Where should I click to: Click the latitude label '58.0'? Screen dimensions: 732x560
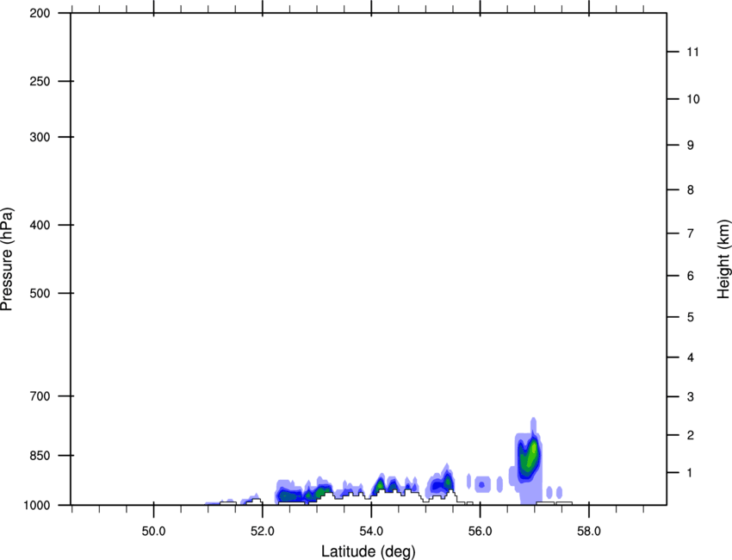[x=589, y=532]
